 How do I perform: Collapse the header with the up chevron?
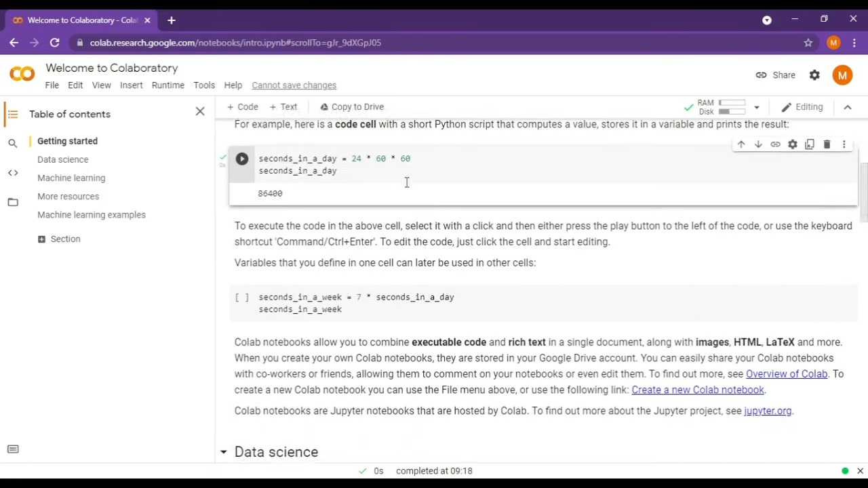[847, 107]
